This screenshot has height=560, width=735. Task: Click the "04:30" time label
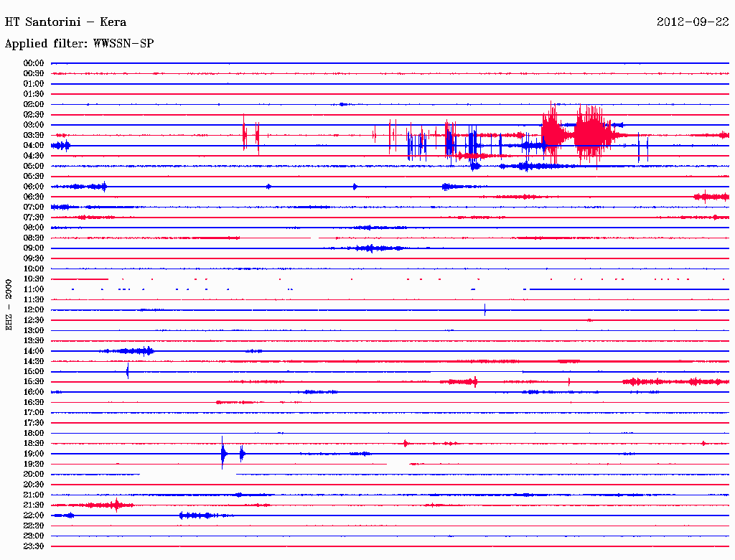[34, 156]
